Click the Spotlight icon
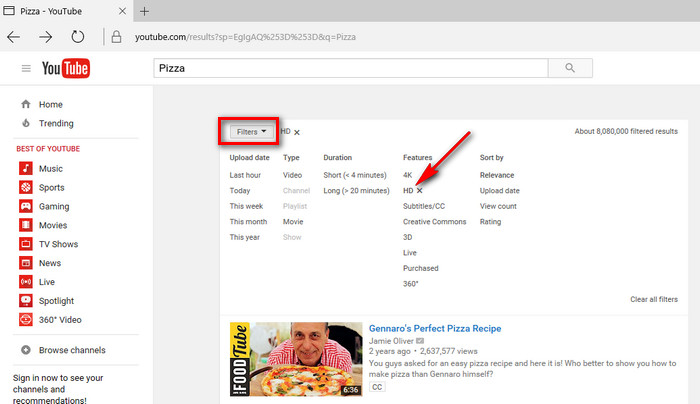700x404 pixels. point(26,300)
